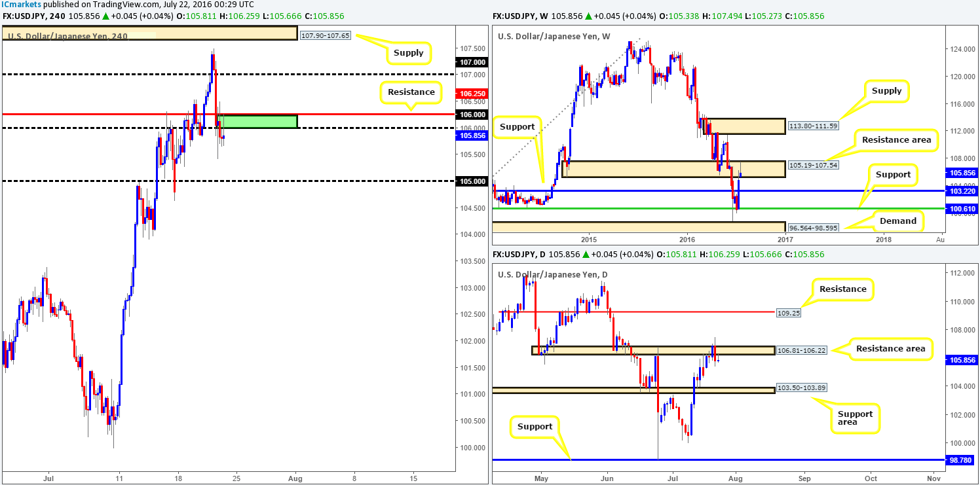Click the May month label on daily chart
The height and width of the screenshot is (485, 980).
tap(541, 477)
